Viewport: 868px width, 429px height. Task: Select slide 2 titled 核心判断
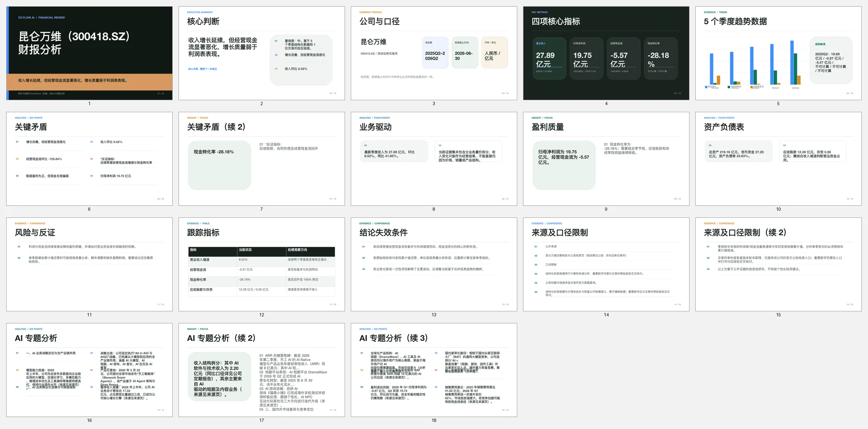point(262,53)
